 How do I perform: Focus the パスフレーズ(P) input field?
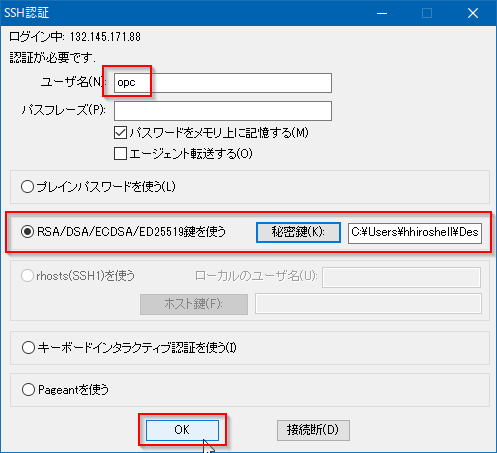pos(223,111)
